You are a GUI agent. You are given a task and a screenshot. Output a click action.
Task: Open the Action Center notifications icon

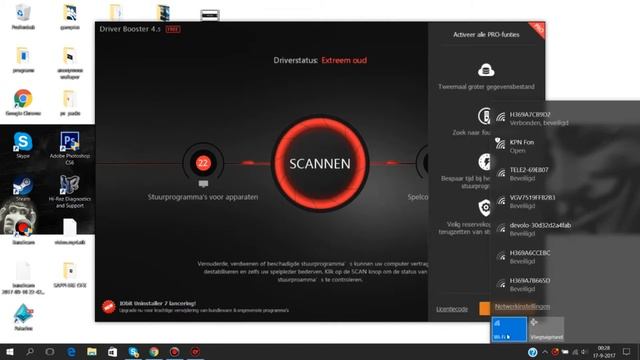tap(627, 352)
